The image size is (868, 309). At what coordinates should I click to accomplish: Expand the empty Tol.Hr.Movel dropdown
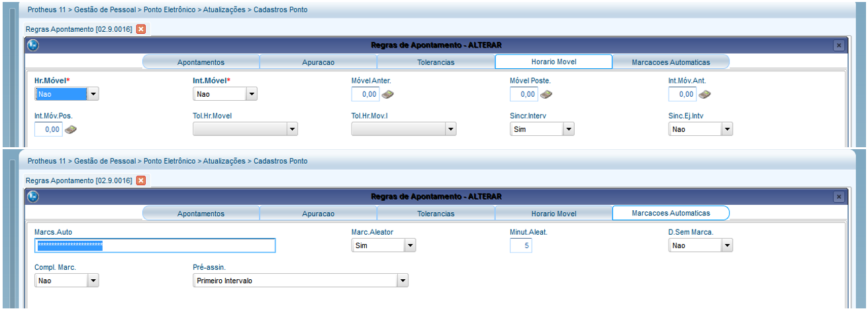[292, 129]
